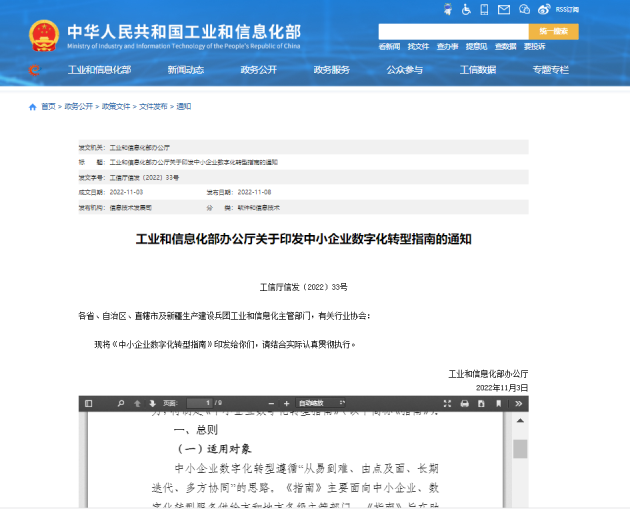Click document number text 工信厅信发〔2022〕33号 in metadata

pos(144,178)
